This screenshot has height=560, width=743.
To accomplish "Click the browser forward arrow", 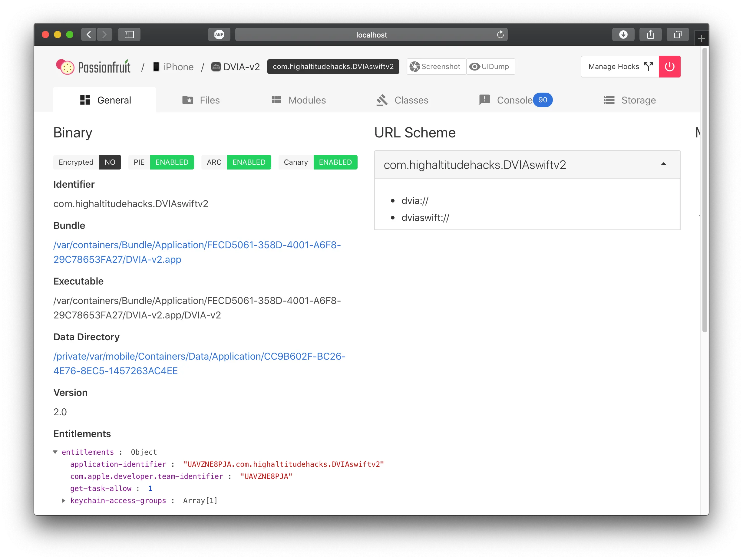I will tap(104, 34).
